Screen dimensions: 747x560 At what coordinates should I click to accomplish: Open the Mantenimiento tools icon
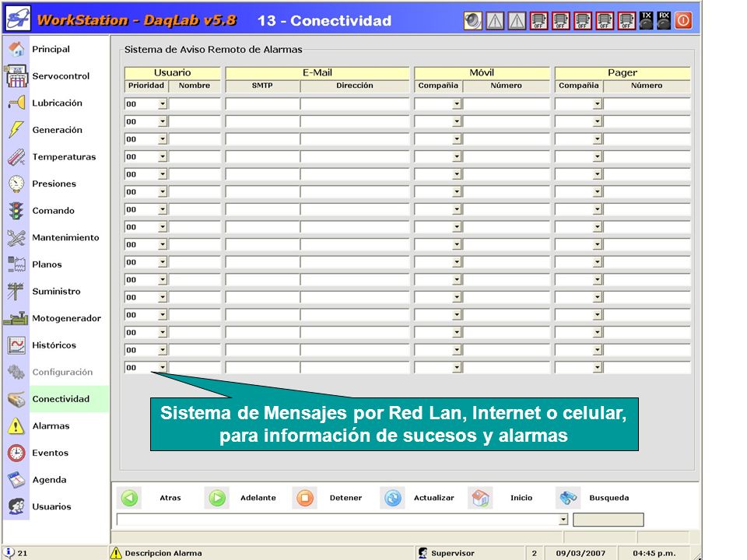pos(16,237)
